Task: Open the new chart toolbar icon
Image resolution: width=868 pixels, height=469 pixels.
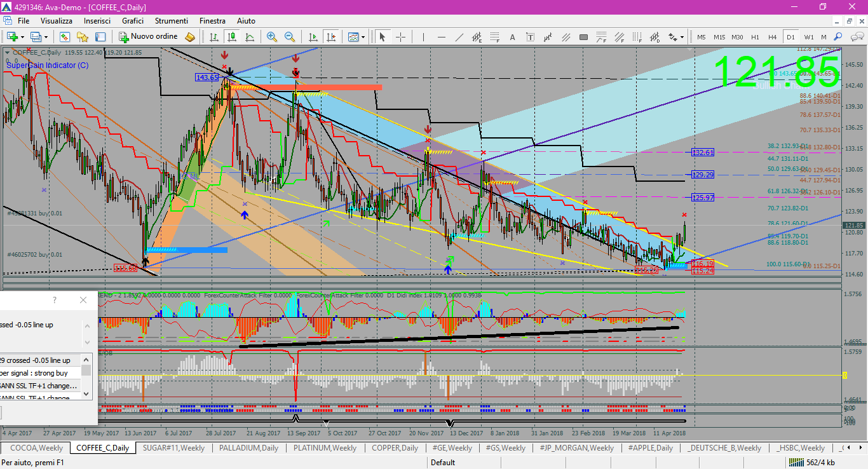Action: coord(12,37)
